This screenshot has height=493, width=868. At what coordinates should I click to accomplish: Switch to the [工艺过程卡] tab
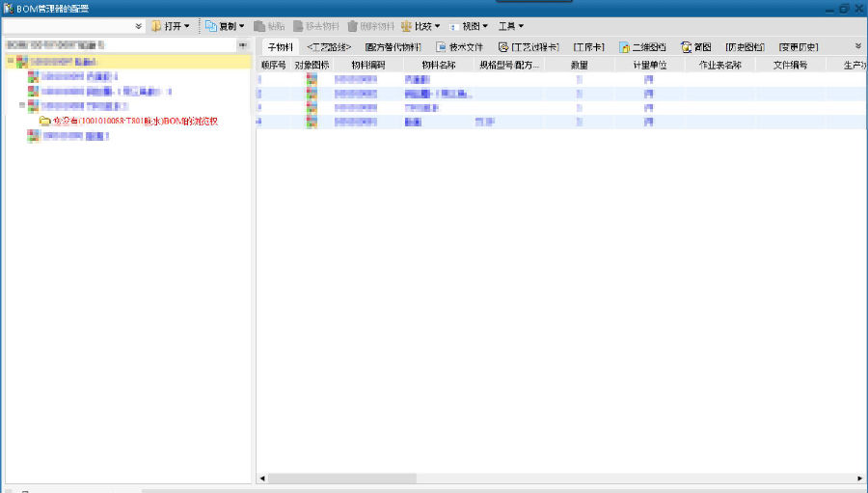pos(529,47)
